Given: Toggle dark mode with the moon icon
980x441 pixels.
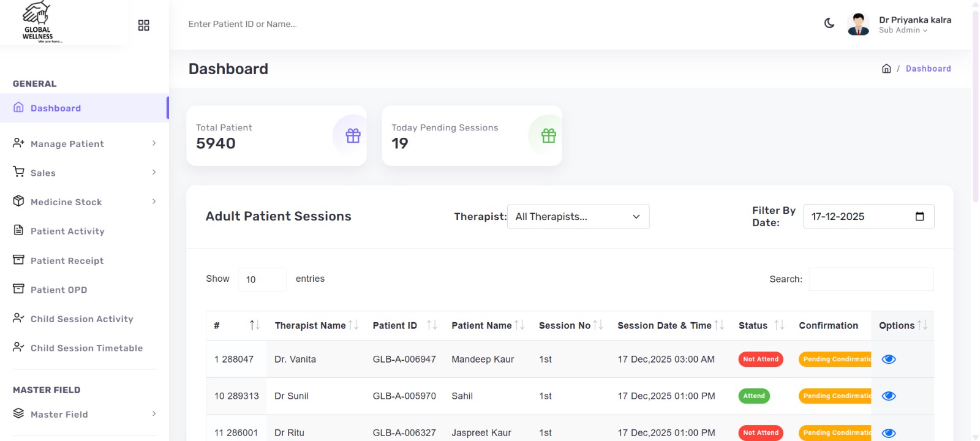Looking at the screenshot, I should pyautogui.click(x=829, y=23).
